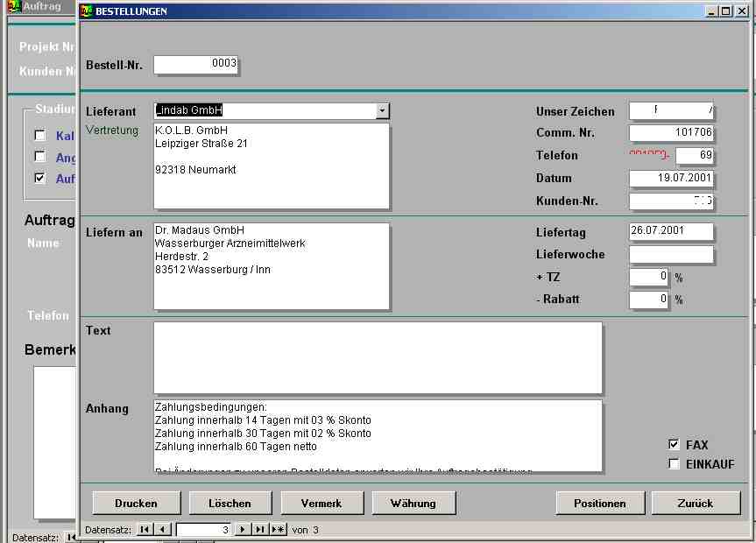Click into the Lieferwoche input field
This screenshot has height=543, width=756.
(x=671, y=255)
